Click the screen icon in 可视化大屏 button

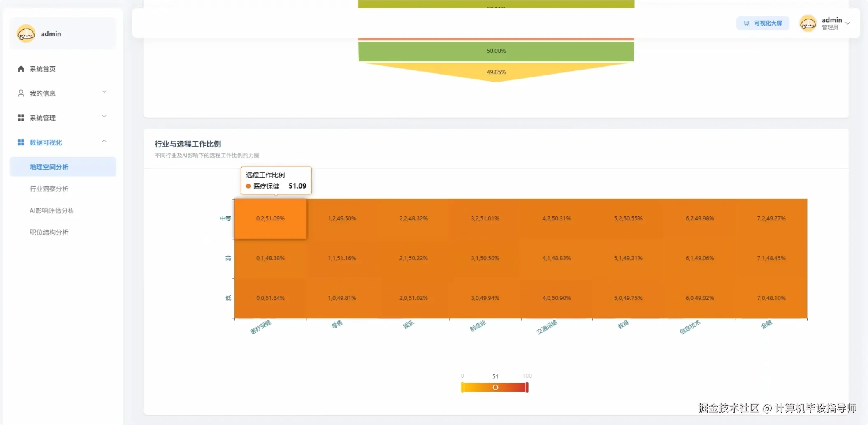(746, 23)
